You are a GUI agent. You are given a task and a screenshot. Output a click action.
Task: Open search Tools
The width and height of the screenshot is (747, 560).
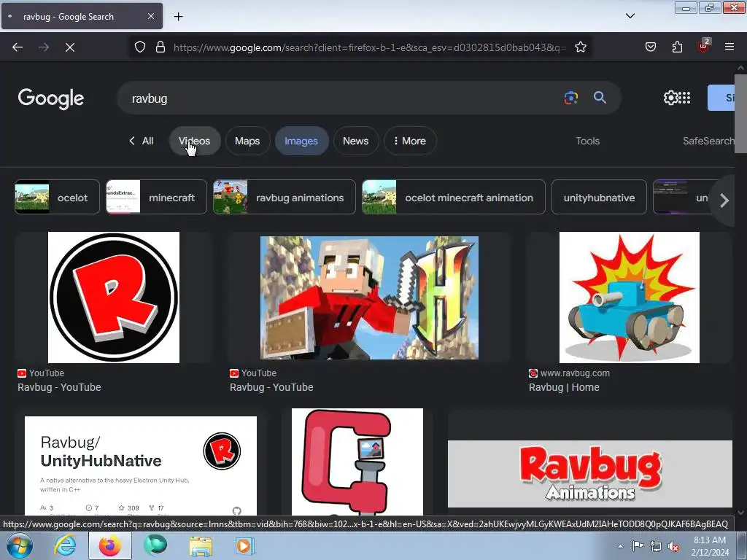[x=587, y=141]
